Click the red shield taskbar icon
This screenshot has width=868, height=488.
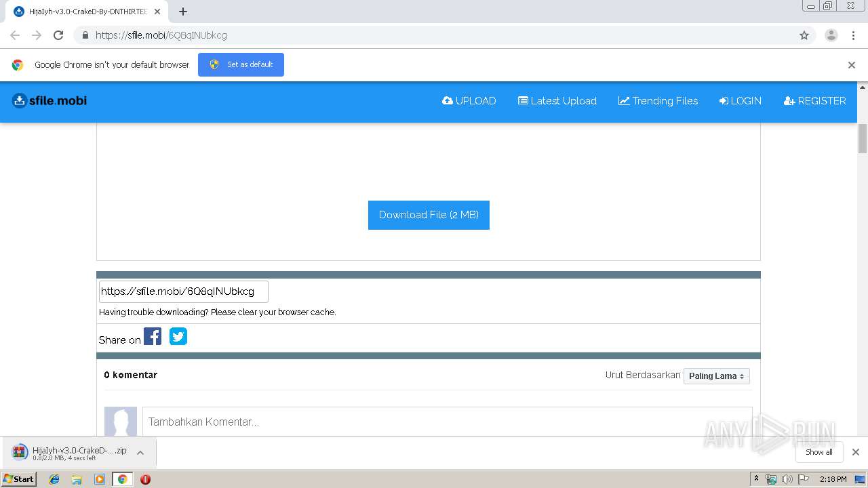(x=145, y=479)
